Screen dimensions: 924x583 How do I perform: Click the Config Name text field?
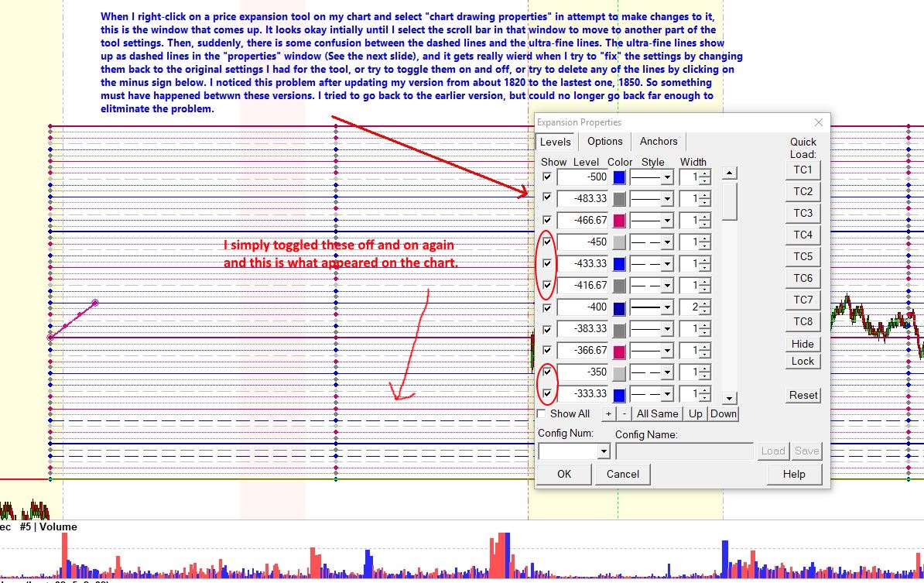(x=684, y=451)
